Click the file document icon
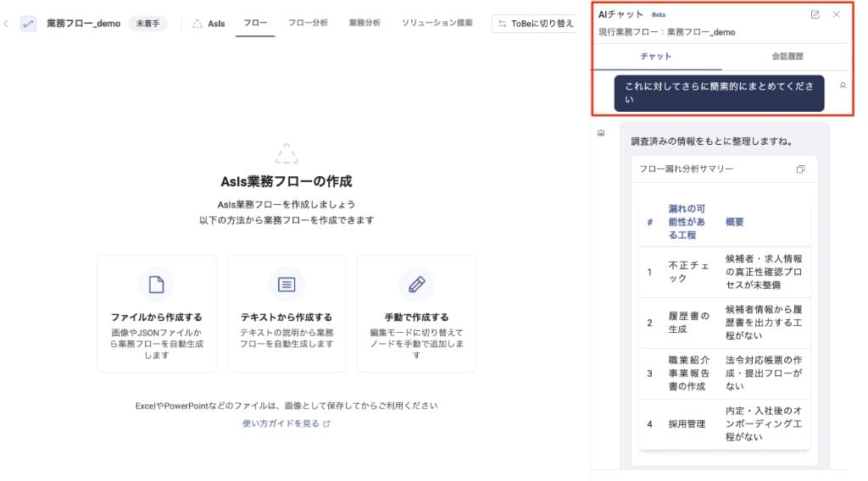The height and width of the screenshot is (481, 868). tap(157, 285)
